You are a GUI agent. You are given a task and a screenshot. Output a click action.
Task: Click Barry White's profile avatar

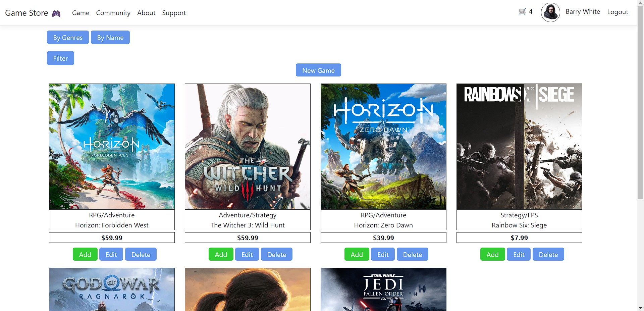coord(550,12)
